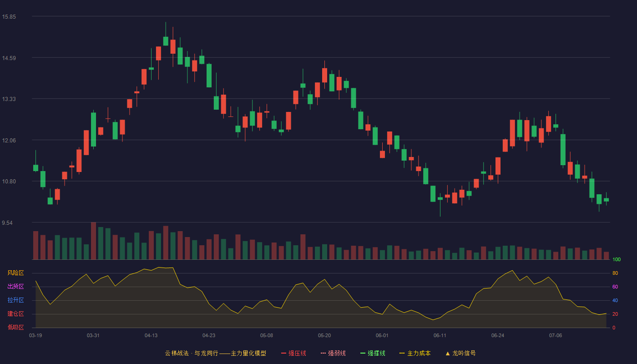
Task: Toggle the 龙吟信号 triangle legend item
Action: click(460, 353)
